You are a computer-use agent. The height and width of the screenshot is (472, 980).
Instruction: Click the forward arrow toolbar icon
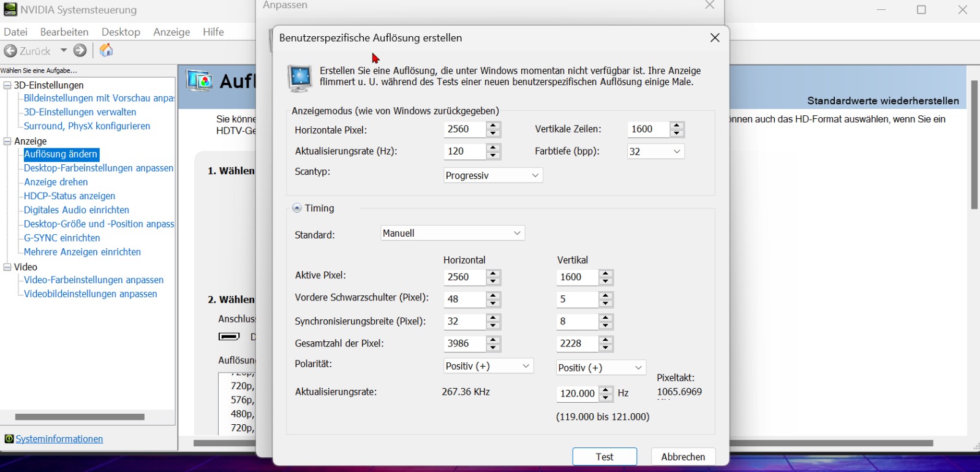click(80, 51)
